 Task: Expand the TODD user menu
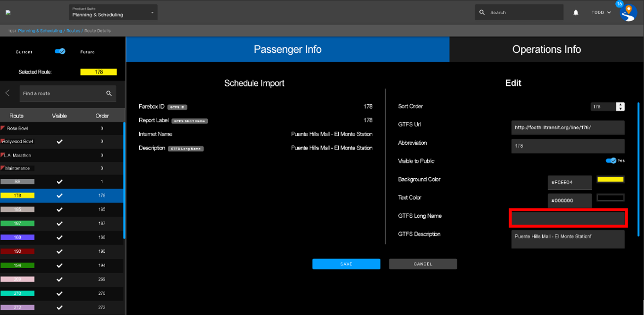[x=601, y=12]
